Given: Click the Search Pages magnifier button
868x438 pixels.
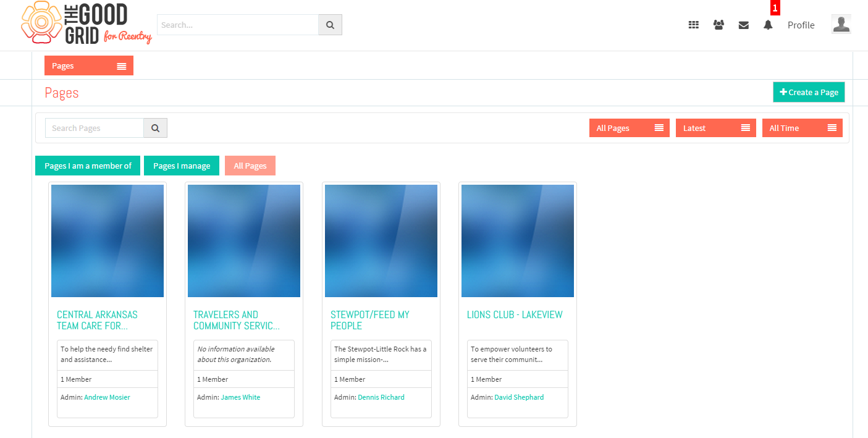Looking at the screenshot, I should tap(156, 128).
